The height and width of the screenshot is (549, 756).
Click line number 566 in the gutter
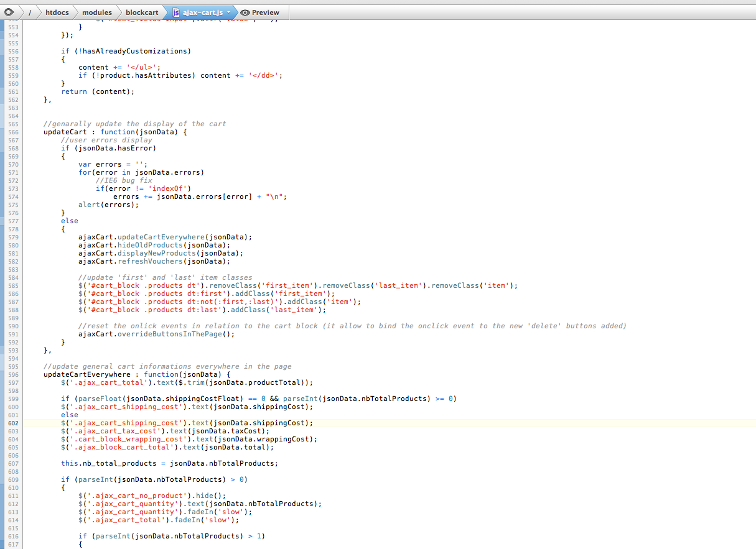(x=13, y=132)
